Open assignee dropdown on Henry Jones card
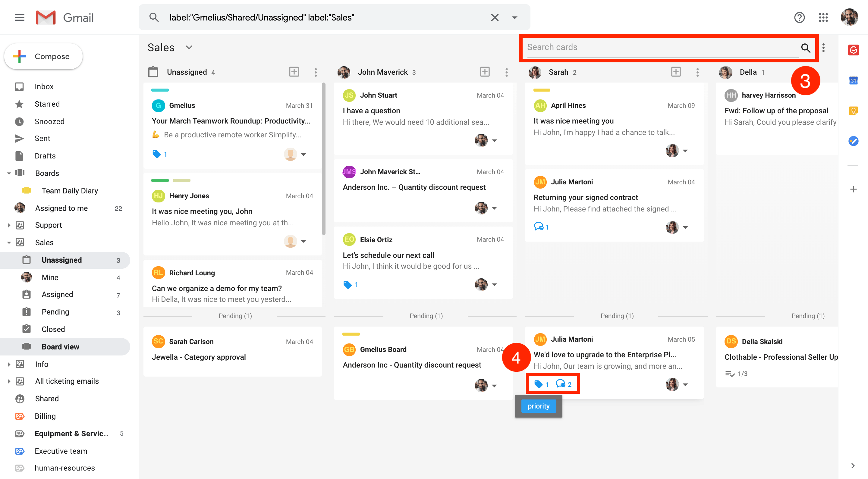 click(x=303, y=241)
